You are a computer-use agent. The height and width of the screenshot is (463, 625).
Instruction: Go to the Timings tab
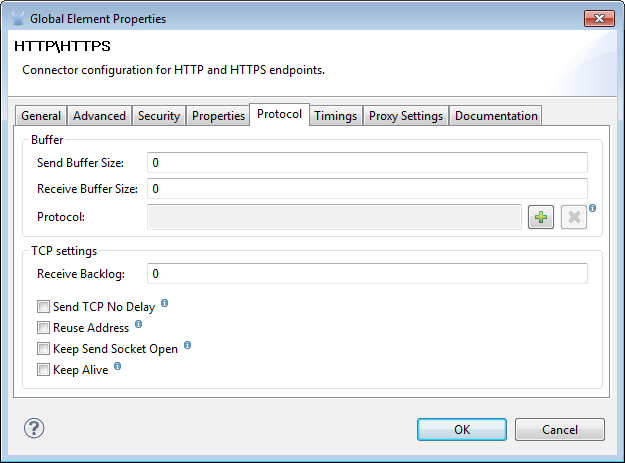pyautogui.click(x=335, y=116)
